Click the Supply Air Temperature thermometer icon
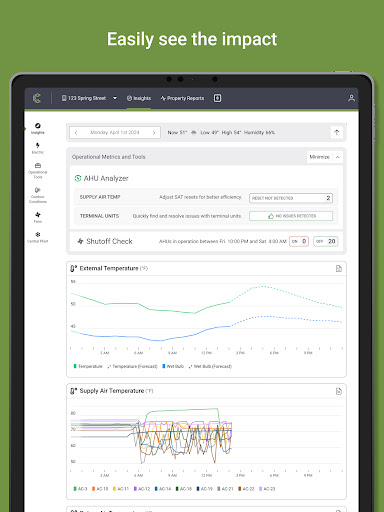Image resolution: width=384 pixels, height=512 pixels. tap(74, 391)
